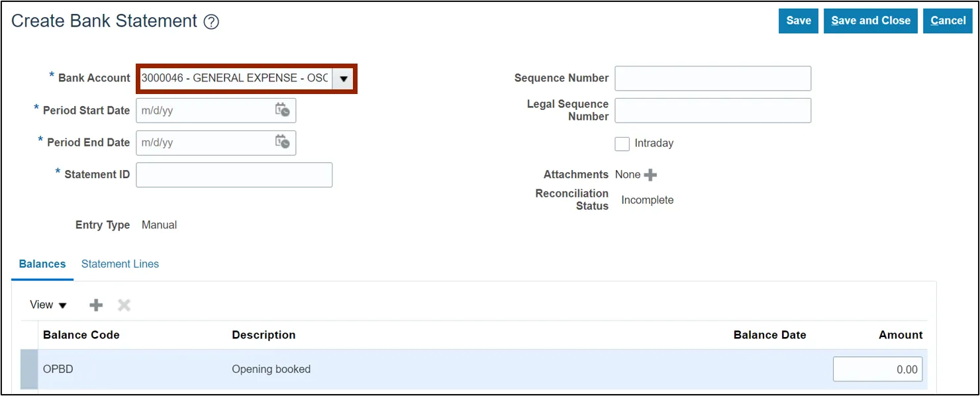980x396 pixels.
Task: Edit the OPBD Amount field
Action: click(877, 370)
